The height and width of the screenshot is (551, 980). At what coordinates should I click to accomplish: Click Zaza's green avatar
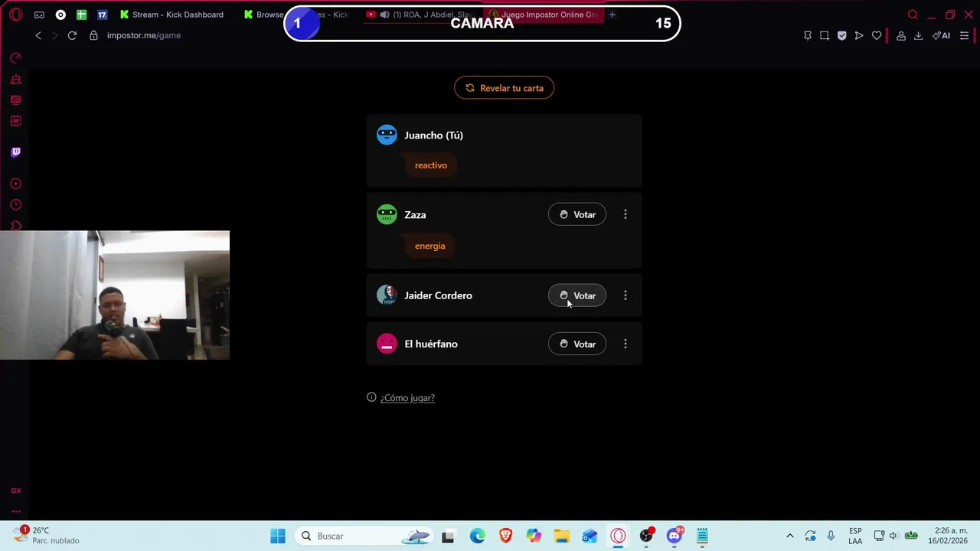tap(387, 215)
